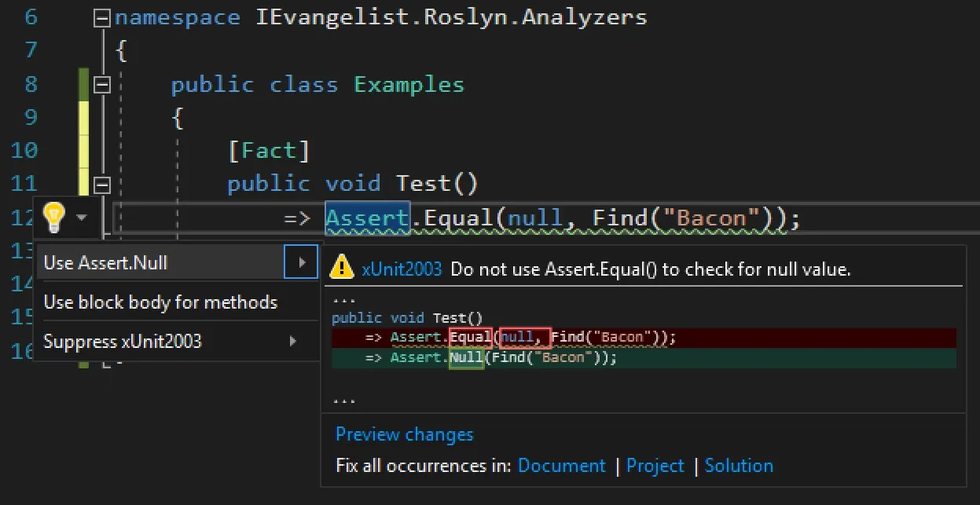Expand the Suppress xUnit2003 submenu arrow
The image size is (980, 505).
pos(293,342)
